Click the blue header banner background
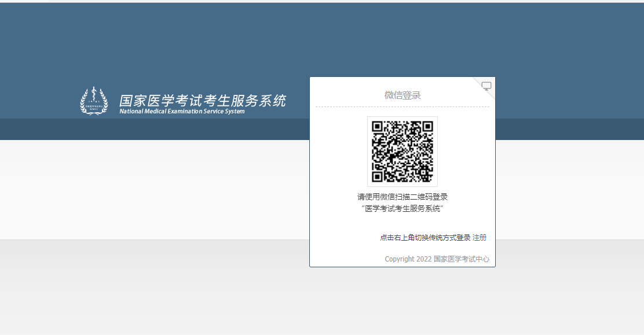Image resolution: width=644 pixels, height=335 pixels. pyautogui.click(x=174, y=46)
